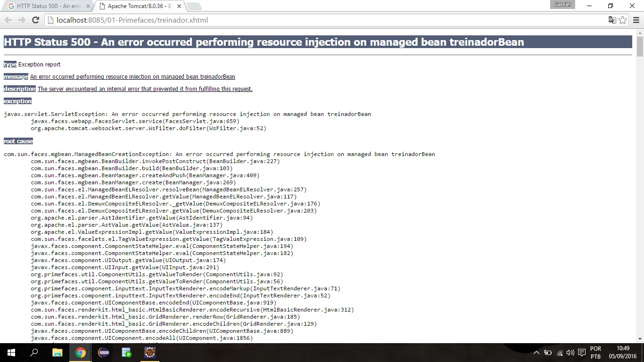
Task: Click the battery power tray icon
Action: pyautogui.click(x=548, y=353)
